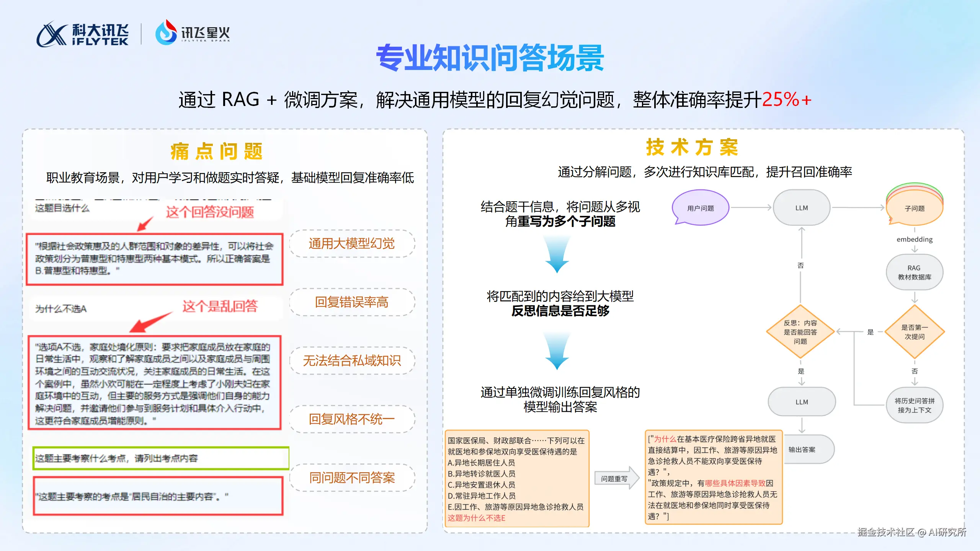Image resolution: width=980 pixels, height=551 pixels.
Task: Click the 无法结合私域知识 pill label
Action: pos(352,361)
